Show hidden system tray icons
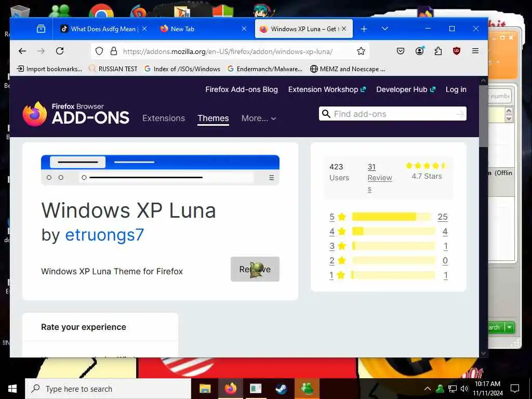 coord(428,389)
